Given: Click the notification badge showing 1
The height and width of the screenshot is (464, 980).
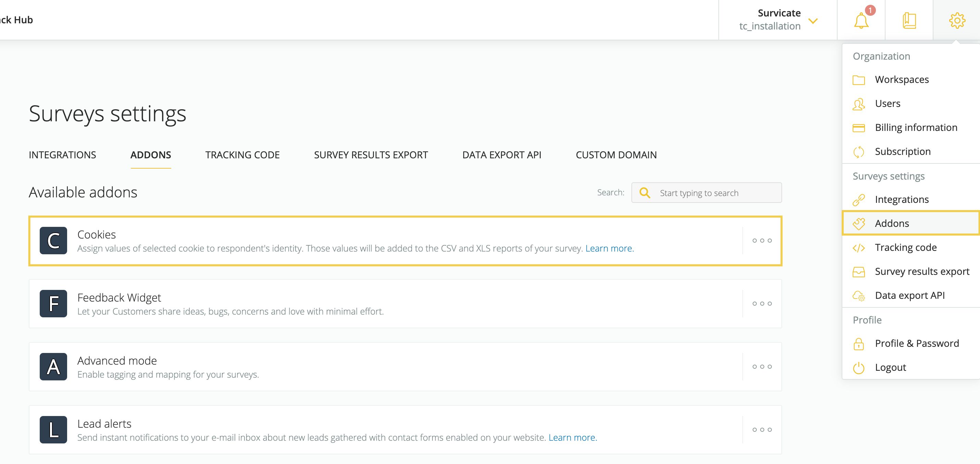Looking at the screenshot, I should coord(870,10).
